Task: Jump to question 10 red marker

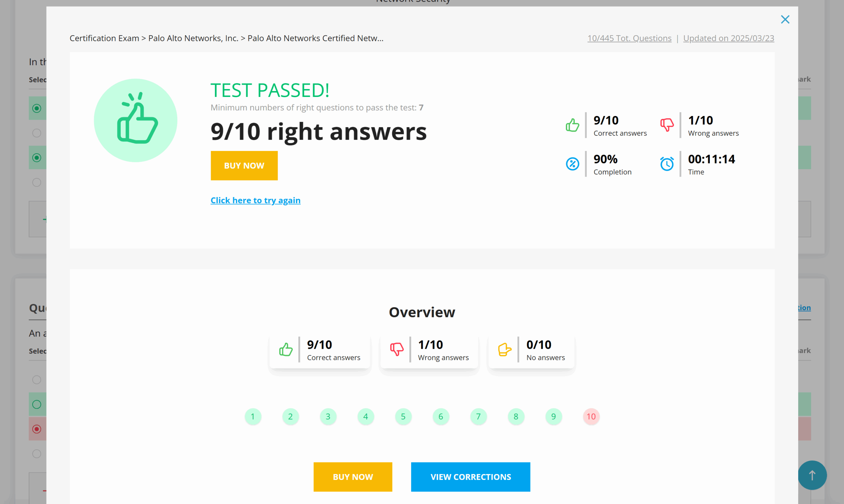Action: click(x=591, y=417)
